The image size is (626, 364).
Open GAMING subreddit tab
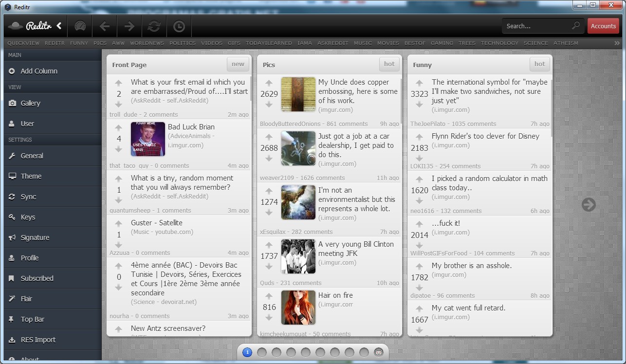coord(442,43)
